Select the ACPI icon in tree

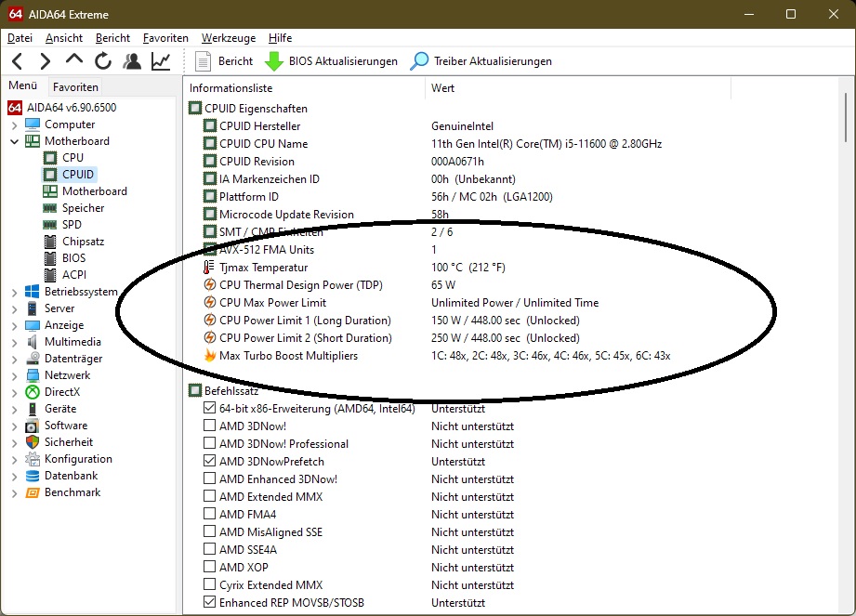[50, 275]
